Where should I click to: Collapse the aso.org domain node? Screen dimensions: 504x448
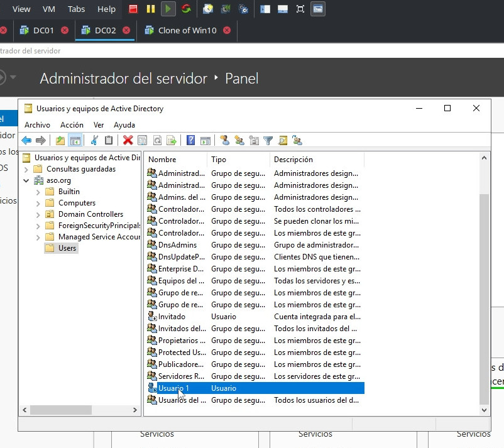tap(26, 180)
